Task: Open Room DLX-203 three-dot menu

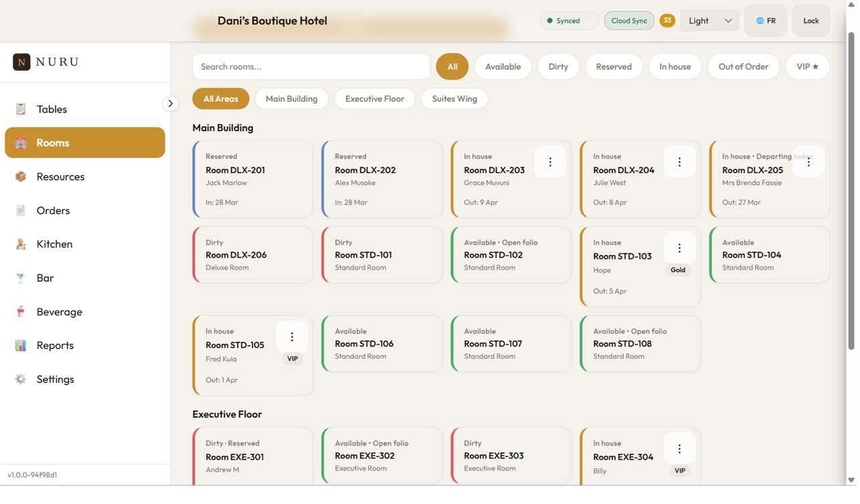Action: [550, 162]
